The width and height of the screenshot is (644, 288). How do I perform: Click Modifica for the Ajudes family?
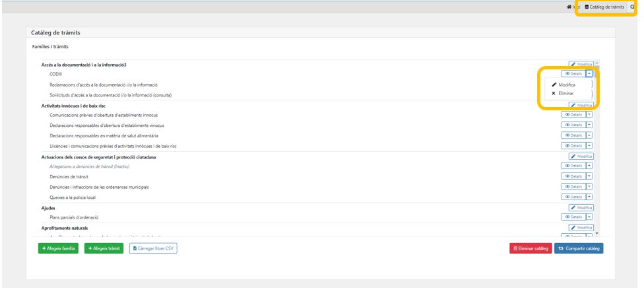click(581, 207)
